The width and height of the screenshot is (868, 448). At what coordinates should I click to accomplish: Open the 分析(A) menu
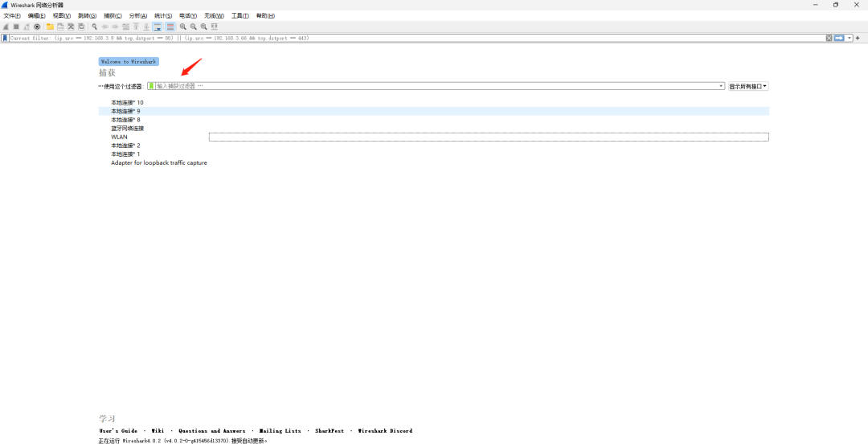click(x=138, y=15)
